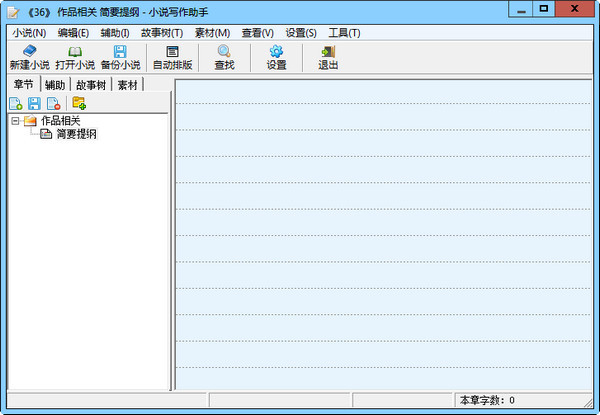Switch to the 辅助 tab
This screenshot has width=600, height=415.
55,85
